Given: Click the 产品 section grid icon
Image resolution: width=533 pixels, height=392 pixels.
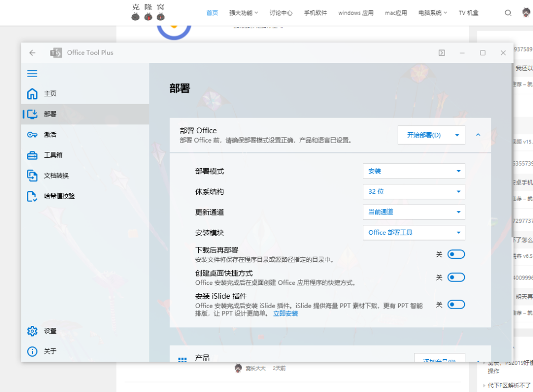Looking at the screenshot, I should [183, 359].
